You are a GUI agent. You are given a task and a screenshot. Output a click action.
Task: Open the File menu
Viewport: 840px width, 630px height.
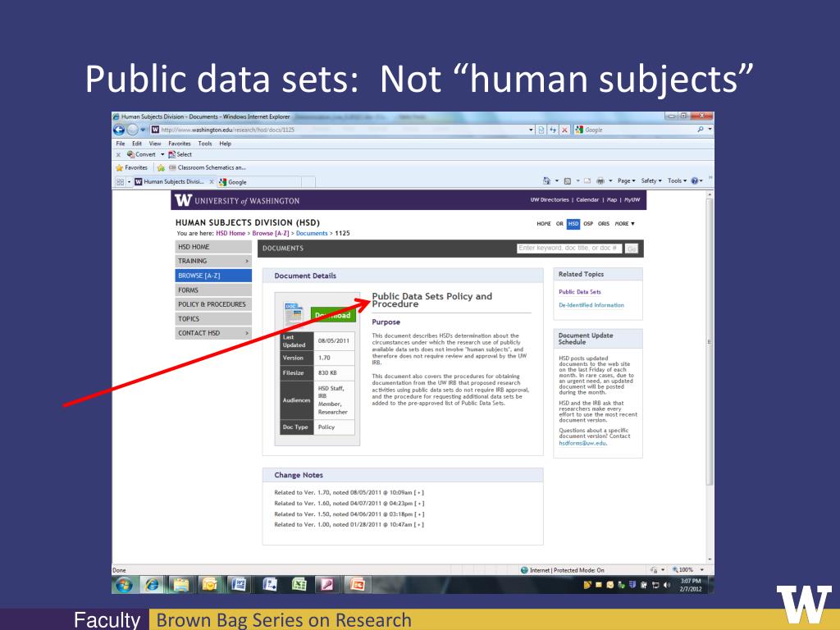[119, 143]
